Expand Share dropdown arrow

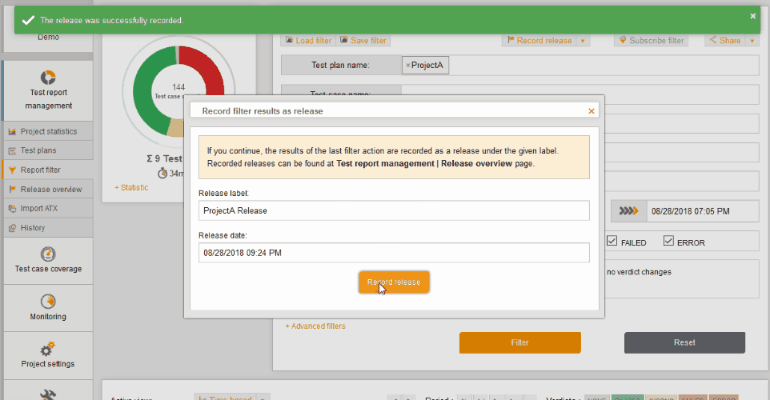click(752, 41)
